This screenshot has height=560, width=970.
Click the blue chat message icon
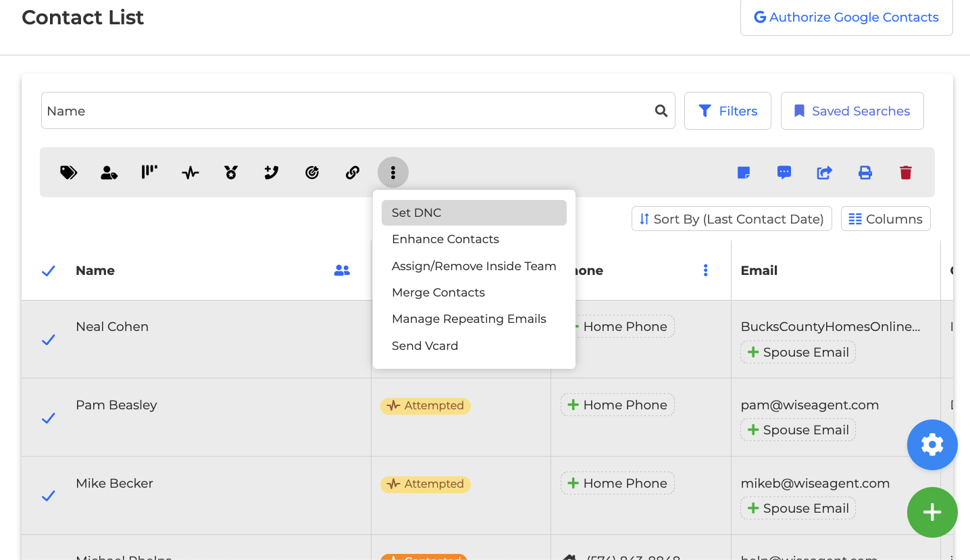pyautogui.click(x=784, y=173)
